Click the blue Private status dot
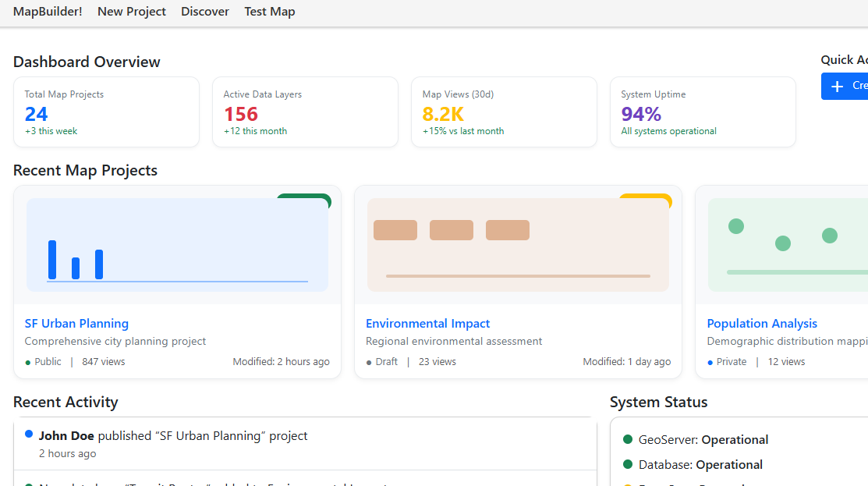The height and width of the screenshot is (486, 868). 710,363
